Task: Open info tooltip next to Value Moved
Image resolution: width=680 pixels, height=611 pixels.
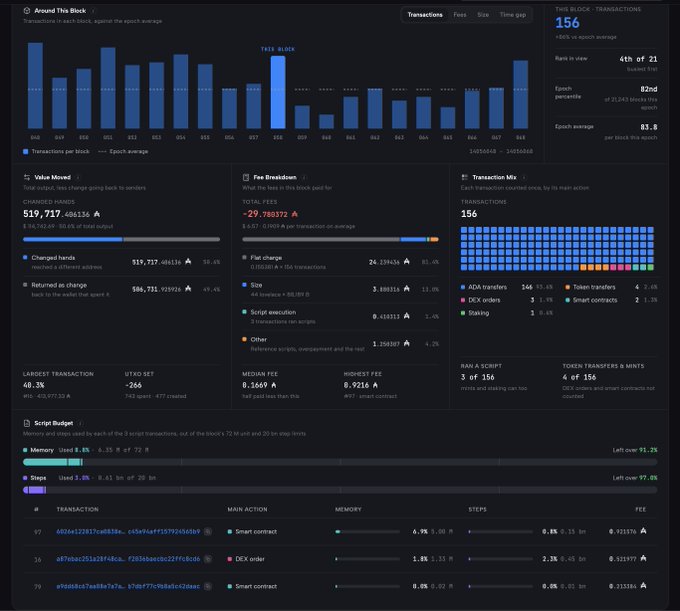Action: coord(78,177)
